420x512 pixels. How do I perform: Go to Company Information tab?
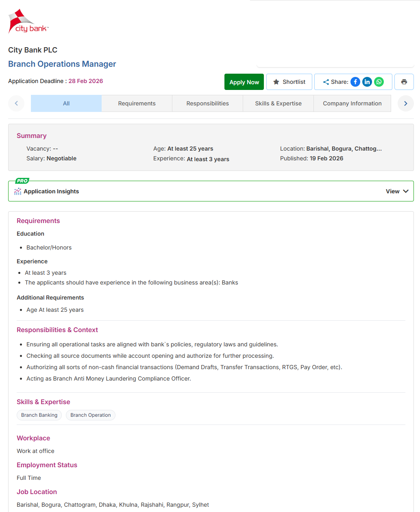tap(352, 103)
